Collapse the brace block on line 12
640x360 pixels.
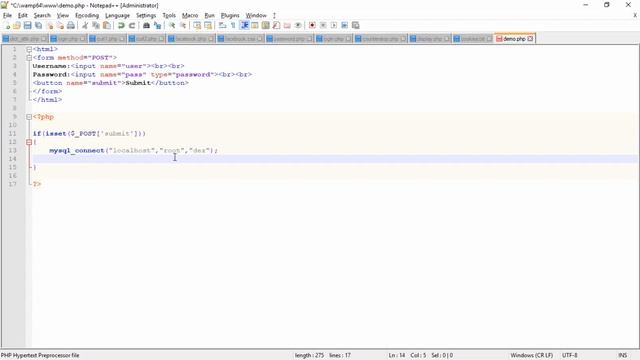tap(29, 142)
